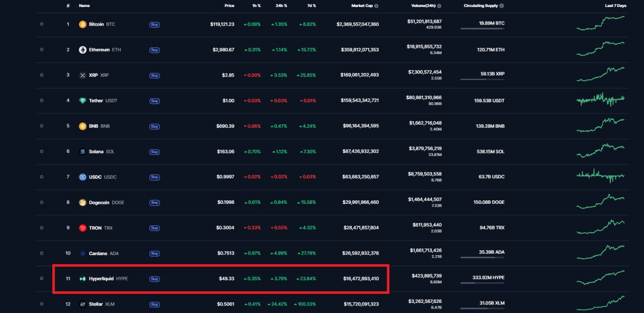
Task: Click Buy button for Ethereum
Action: (154, 50)
